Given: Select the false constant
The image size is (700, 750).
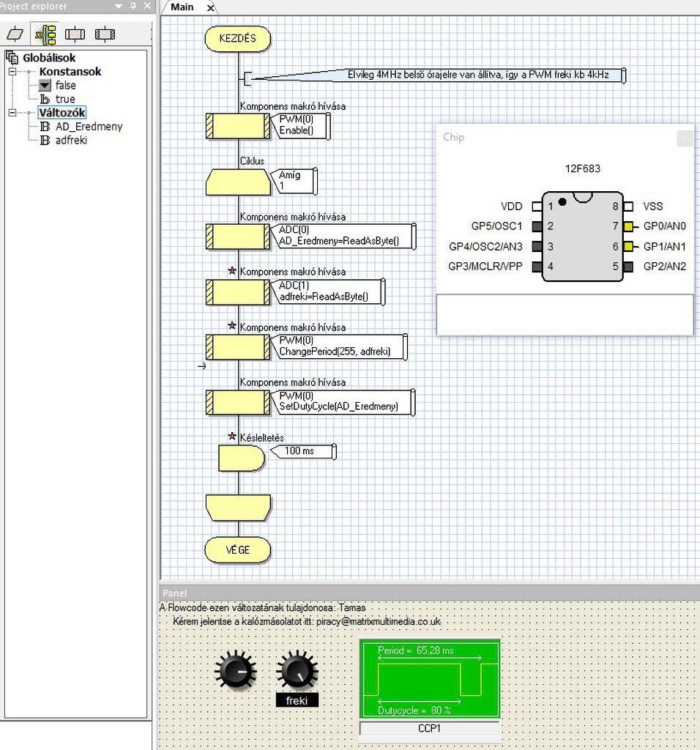Looking at the screenshot, I should coord(65,86).
